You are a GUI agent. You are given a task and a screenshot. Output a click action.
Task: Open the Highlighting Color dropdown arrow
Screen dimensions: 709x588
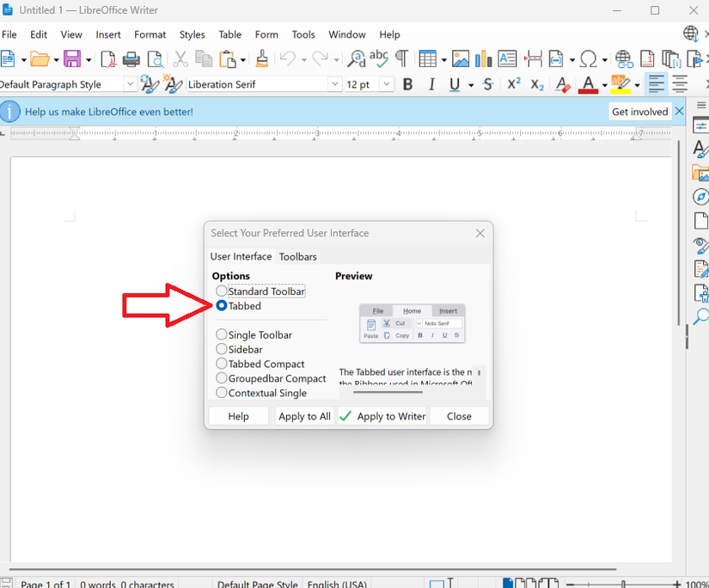pyautogui.click(x=637, y=85)
